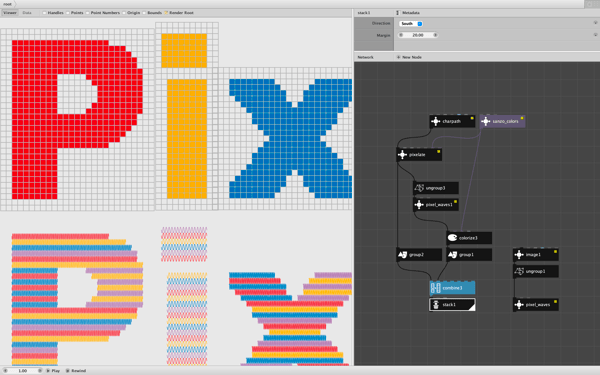
Task: Click the pixel_waves node icon
Action: pyautogui.click(x=519, y=305)
